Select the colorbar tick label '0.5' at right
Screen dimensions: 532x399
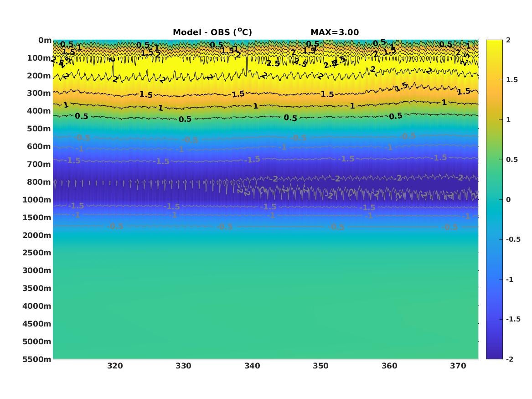pyautogui.click(x=512, y=160)
